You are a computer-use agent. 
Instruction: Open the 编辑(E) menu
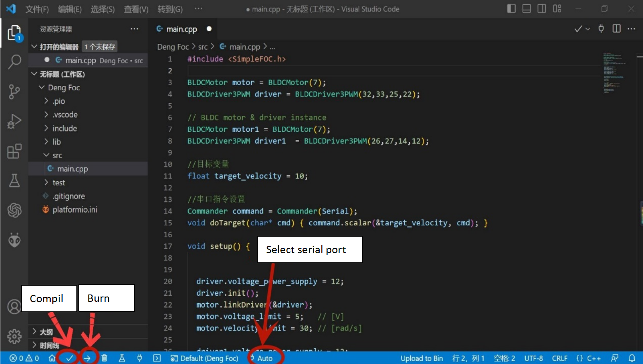(70, 9)
